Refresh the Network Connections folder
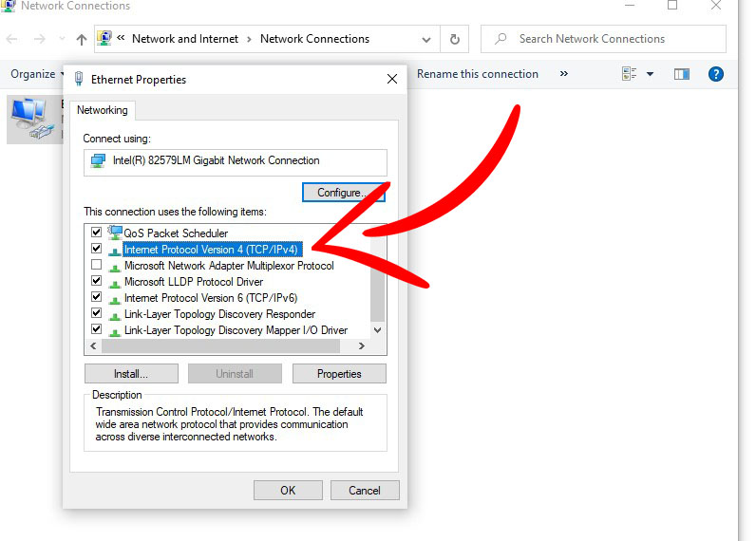756x541 pixels. 454,39
